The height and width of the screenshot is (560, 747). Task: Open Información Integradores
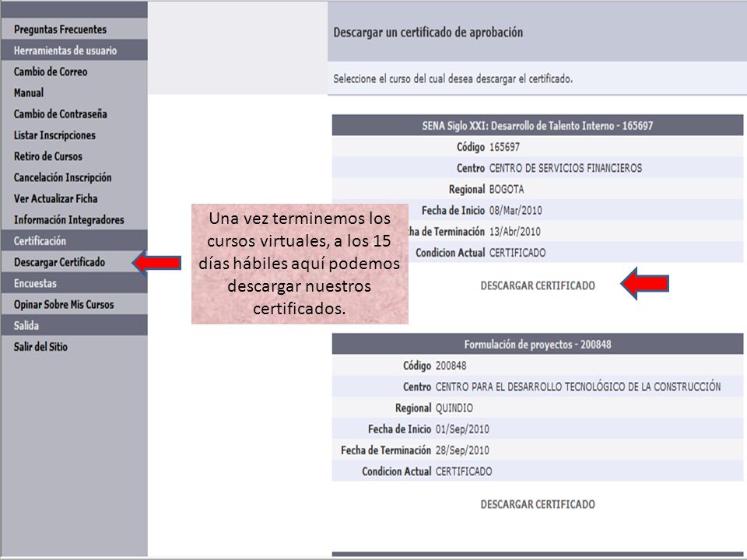coord(69,220)
